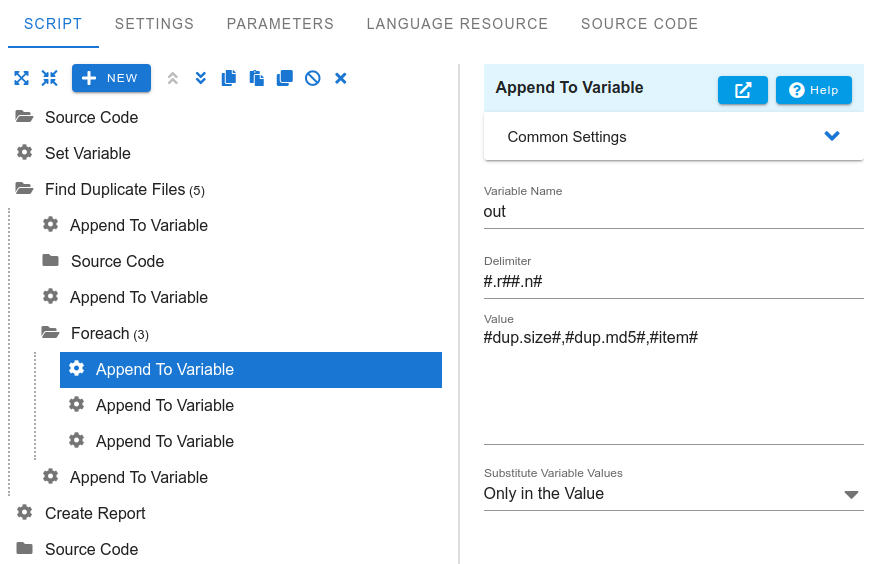Click the NEW button
This screenshot has height=564, width=880.
111,78
